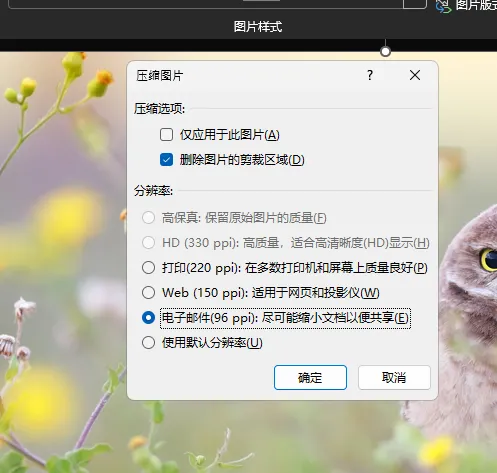
Task: Choose Web (150 ppi) resolution option
Action: [x=148, y=293]
